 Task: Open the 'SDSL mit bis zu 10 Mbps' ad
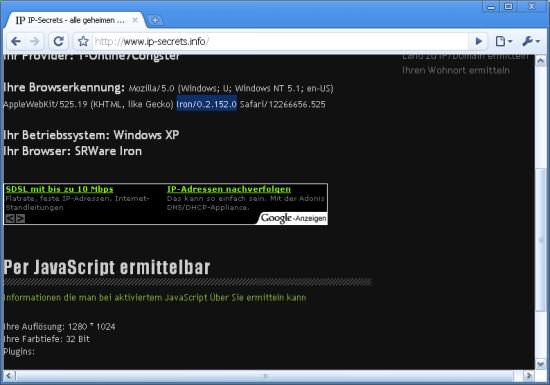coord(59,189)
